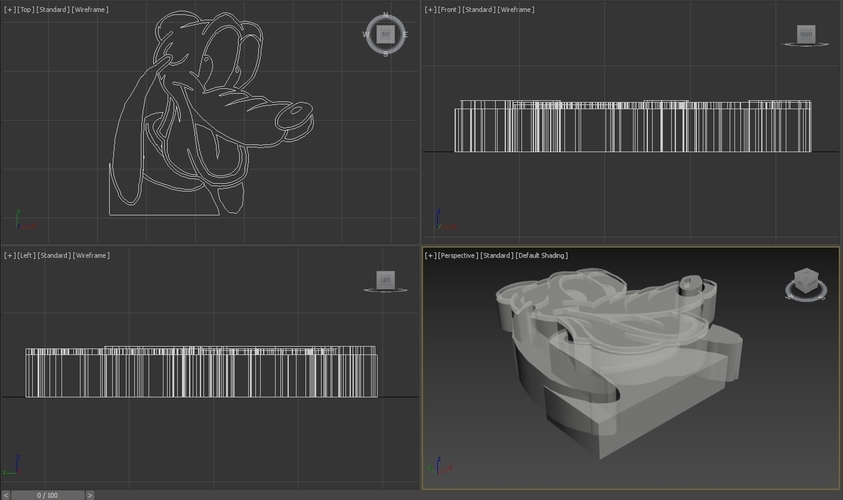
Task: Select the wireframe object in Front viewport
Action: 633,126
